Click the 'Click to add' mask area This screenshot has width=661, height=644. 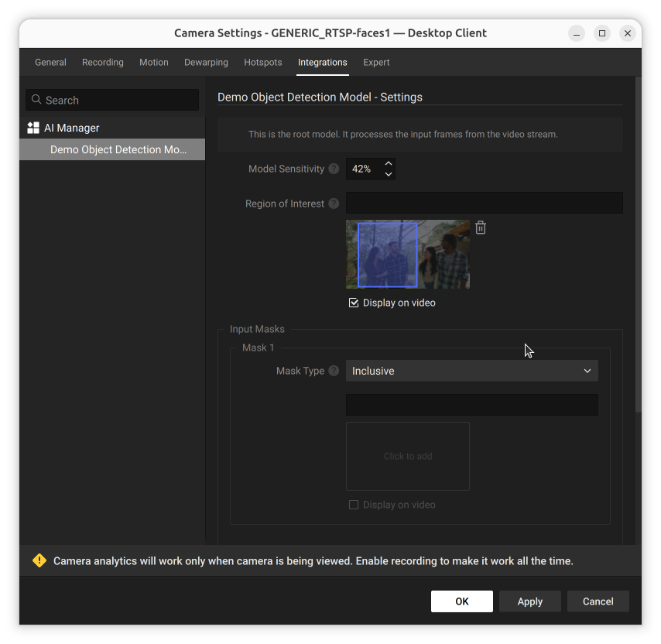pyautogui.click(x=408, y=456)
